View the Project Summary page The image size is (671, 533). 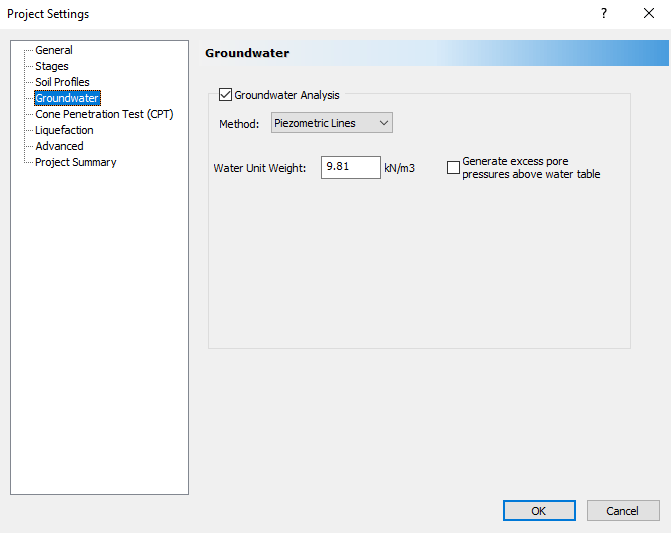click(75, 162)
